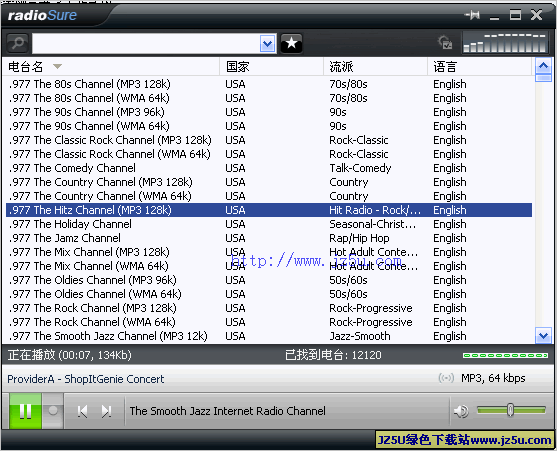Click the ProviderA - ShopItGenie Concert title
The image size is (557, 451).
coord(86,379)
